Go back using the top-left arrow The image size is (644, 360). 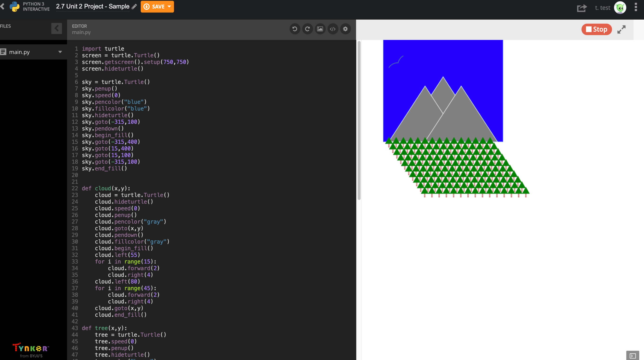coord(3,6)
